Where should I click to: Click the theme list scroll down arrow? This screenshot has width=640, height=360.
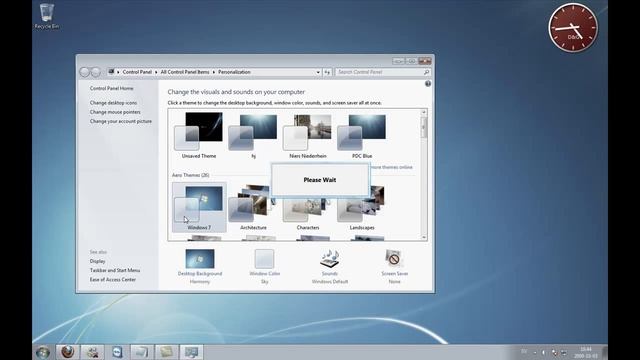(x=424, y=237)
